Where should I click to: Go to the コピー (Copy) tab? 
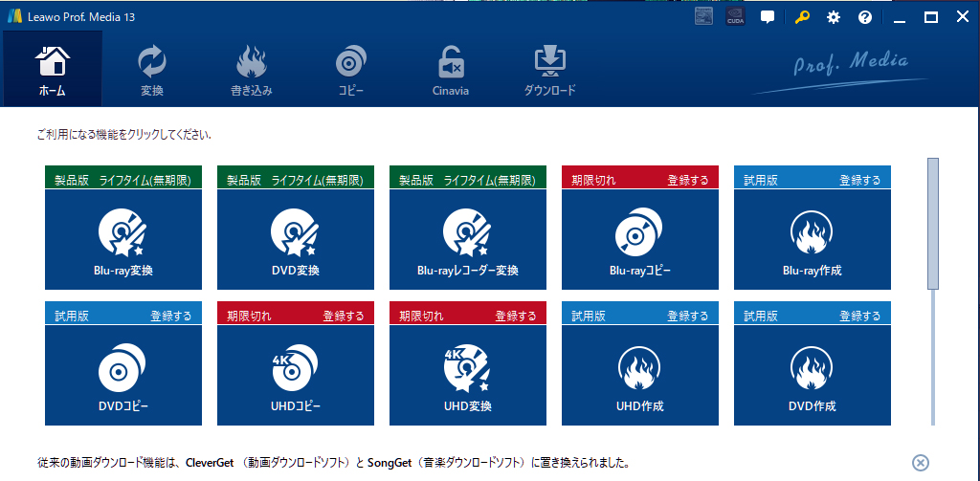350,69
